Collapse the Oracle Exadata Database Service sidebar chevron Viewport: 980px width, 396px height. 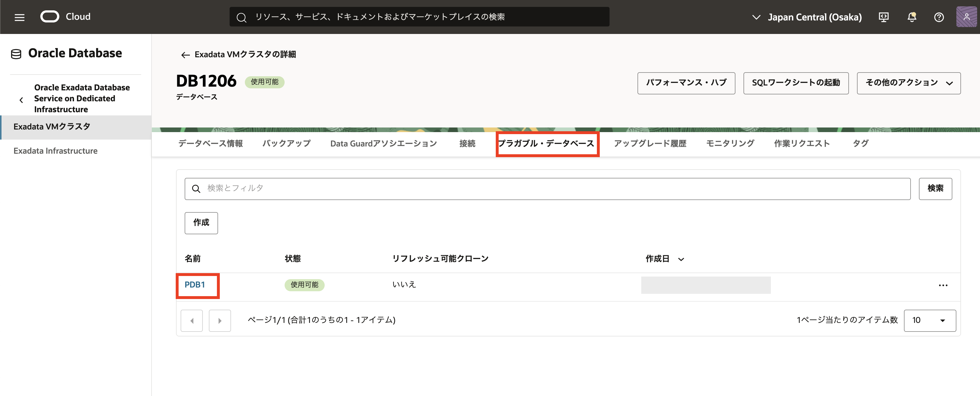point(21,100)
